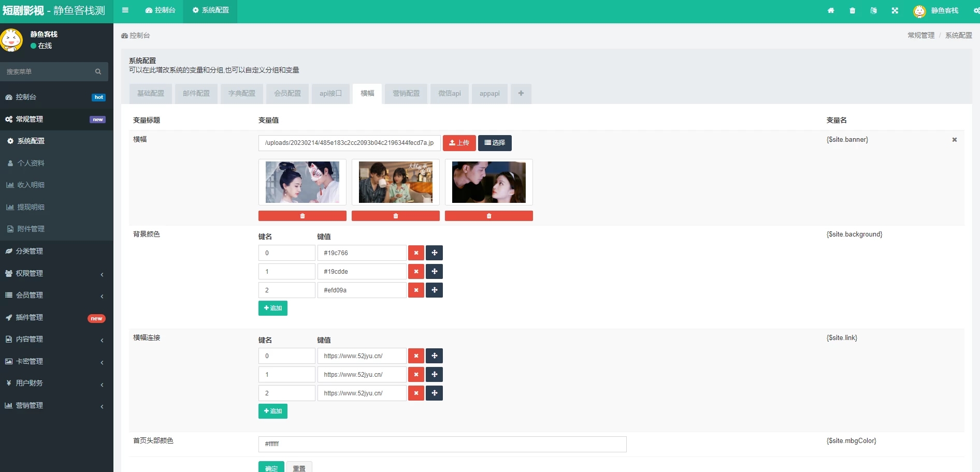Remove the {$site.banner} variable with X

[x=954, y=140]
